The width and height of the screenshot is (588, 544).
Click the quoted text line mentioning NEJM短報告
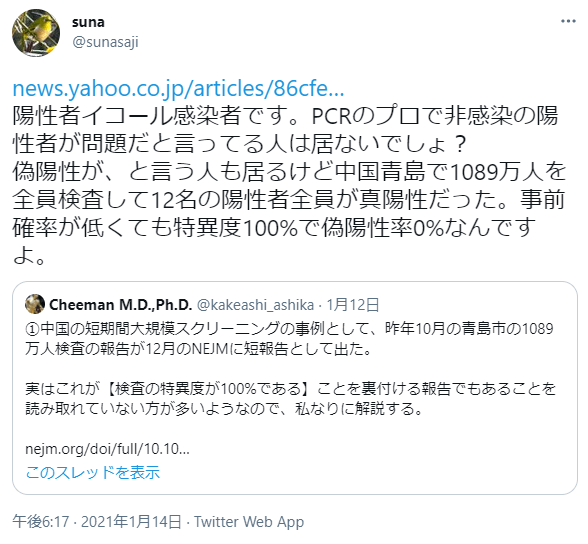click(199, 349)
